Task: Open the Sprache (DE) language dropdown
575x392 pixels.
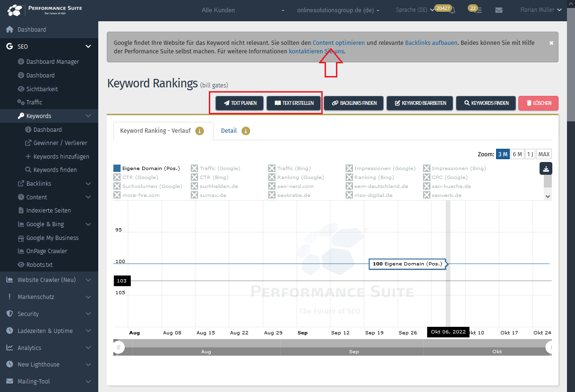Action: [x=415, y=10]
